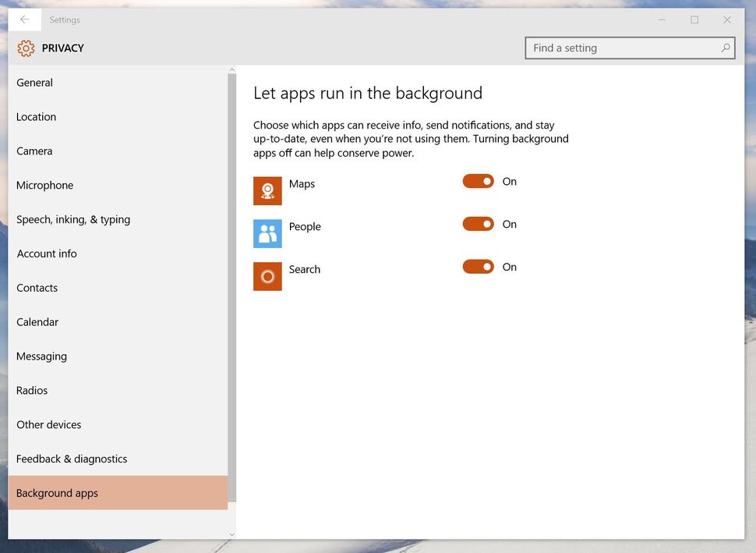Viewport: 756px width, 553px height.
Task: Click the People app icon
Action: [267, 233]
